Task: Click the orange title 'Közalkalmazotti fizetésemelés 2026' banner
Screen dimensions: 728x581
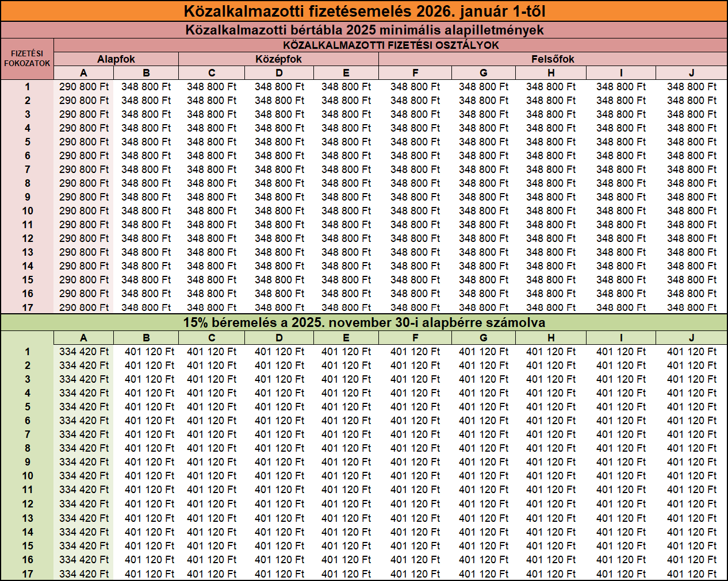Action: [x=364, y=11]
